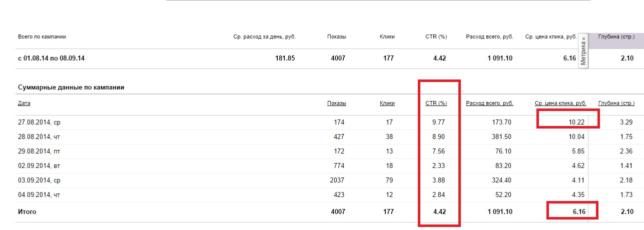Expand the Метрика side tab
Screen dimensions: 644x230
(x=583, y=50)
